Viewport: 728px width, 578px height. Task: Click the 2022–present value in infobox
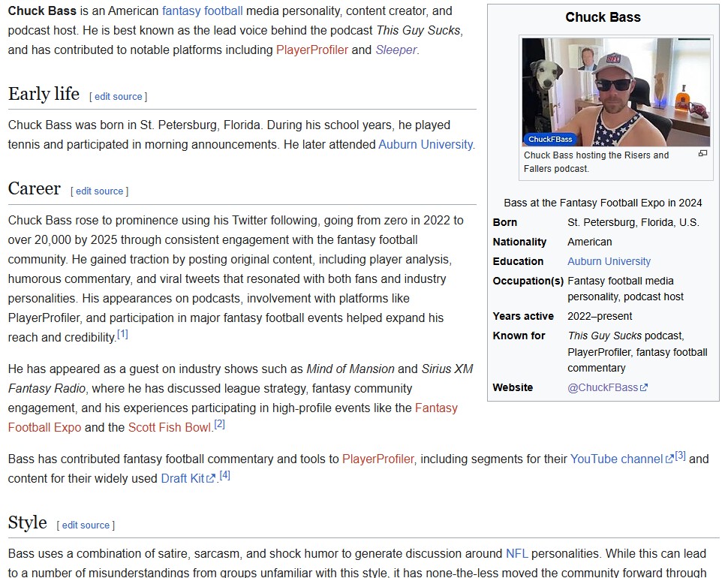pyautogui.click(x=600, y=316)
